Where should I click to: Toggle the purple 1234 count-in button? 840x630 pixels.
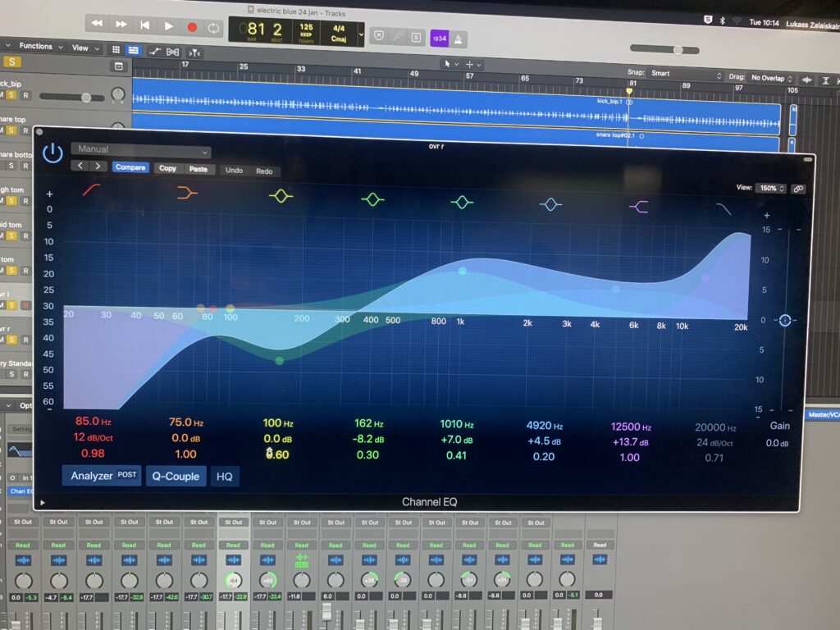pos(440,38)
